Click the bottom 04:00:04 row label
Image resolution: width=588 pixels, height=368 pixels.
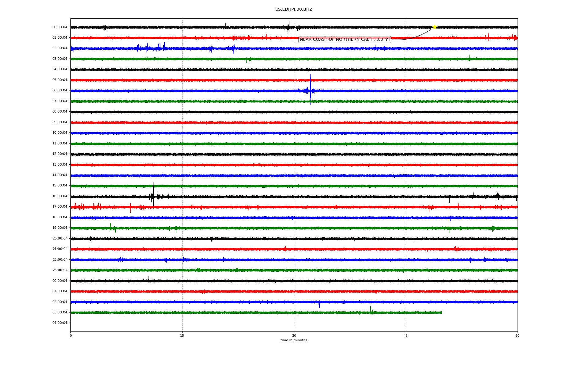[x=60, y=323]
